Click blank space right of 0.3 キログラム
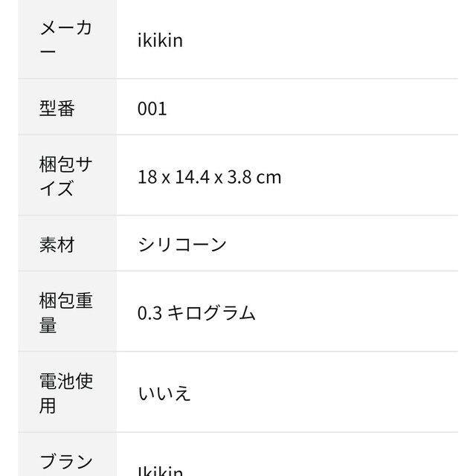476x476 pixels. coord(357,312)
